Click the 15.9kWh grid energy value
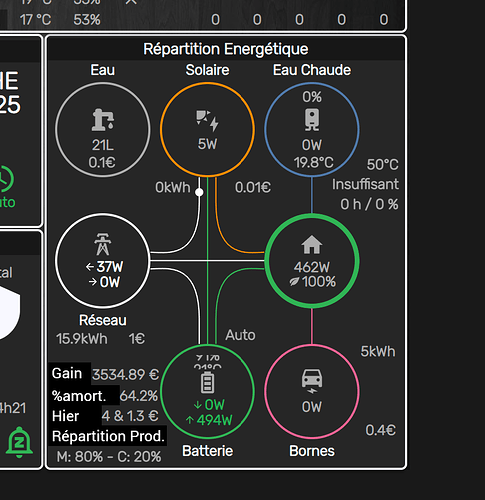 (x=82, y=339)
